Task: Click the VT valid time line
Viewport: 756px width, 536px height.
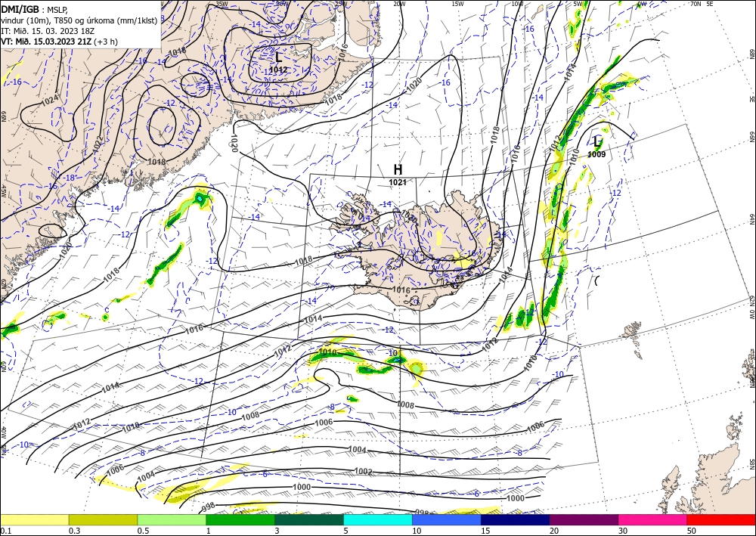Action: tap(59, 42)
